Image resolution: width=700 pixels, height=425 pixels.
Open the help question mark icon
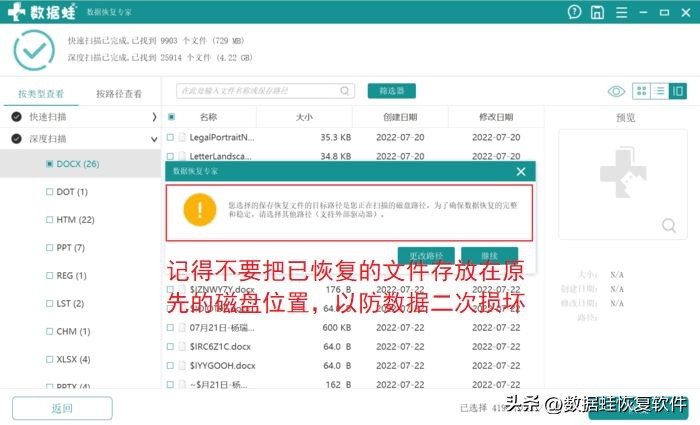(x=574, y=12)
